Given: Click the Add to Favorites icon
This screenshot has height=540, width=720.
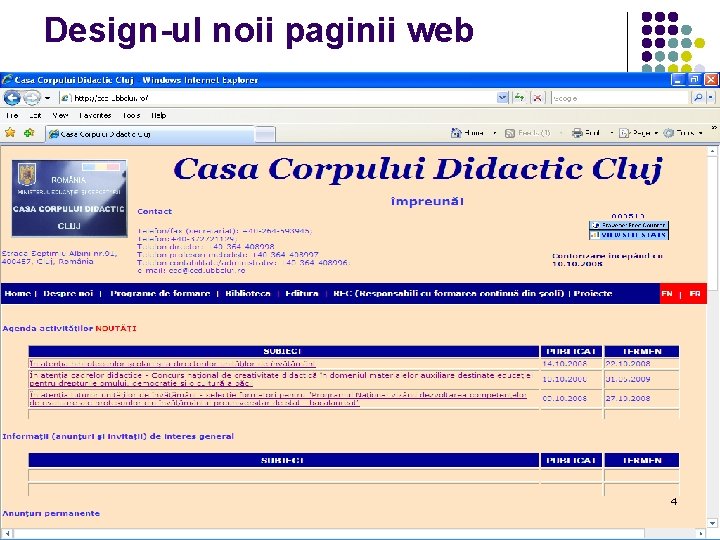Looking at the screenshot, I should (x=29, y=133).
